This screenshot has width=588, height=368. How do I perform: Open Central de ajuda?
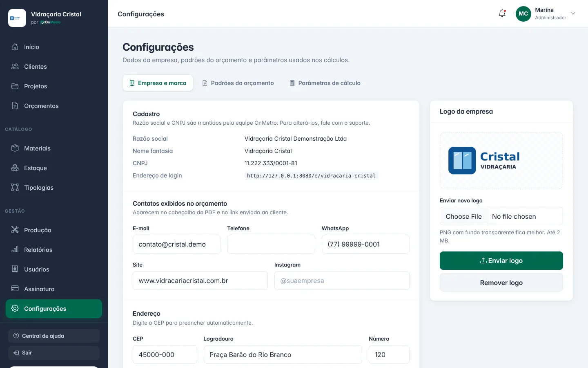[x=54, y=336]
